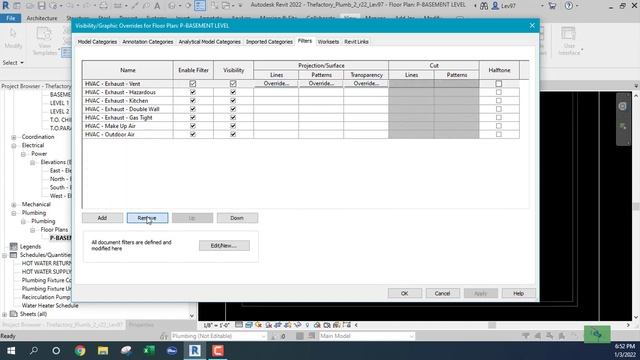Expand the Mechanical node in Project Browser

pos(13,204)
